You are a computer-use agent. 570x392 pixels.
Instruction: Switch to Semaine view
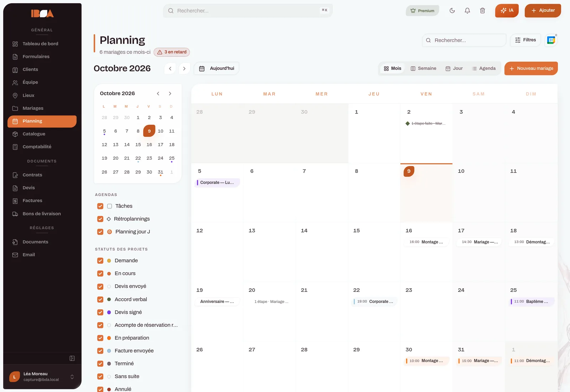pos(423,68)
